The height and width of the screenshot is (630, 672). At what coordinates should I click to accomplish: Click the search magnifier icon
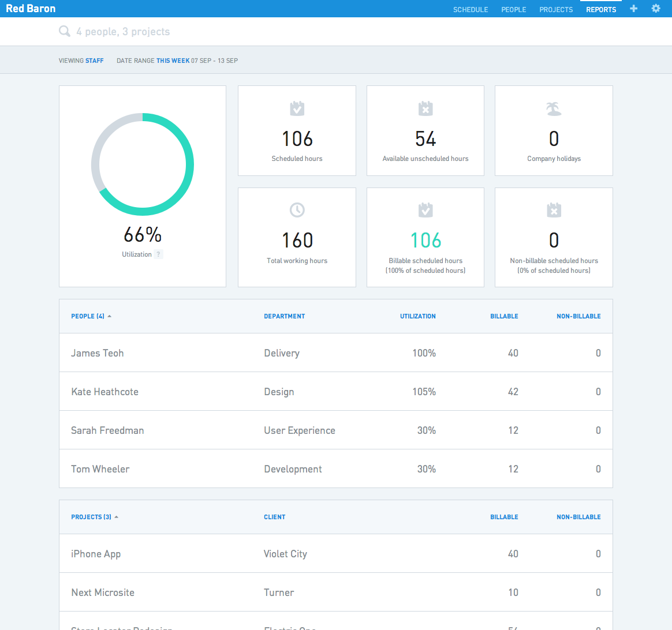(x=65, y=31)
